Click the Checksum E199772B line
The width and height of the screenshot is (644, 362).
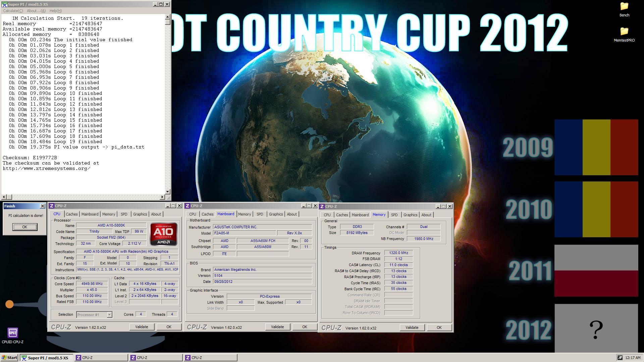[x=30, y=158]
